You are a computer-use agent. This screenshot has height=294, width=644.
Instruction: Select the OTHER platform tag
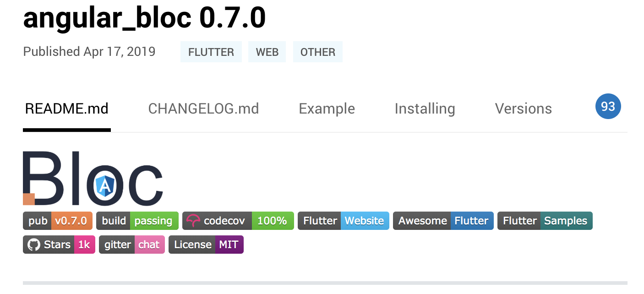[x=318, y=52]
